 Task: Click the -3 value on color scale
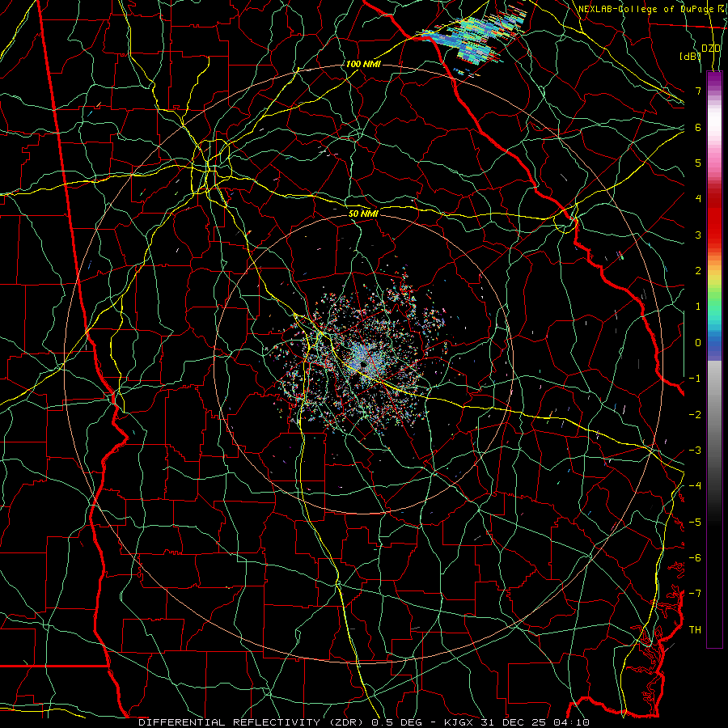[695, 451]
